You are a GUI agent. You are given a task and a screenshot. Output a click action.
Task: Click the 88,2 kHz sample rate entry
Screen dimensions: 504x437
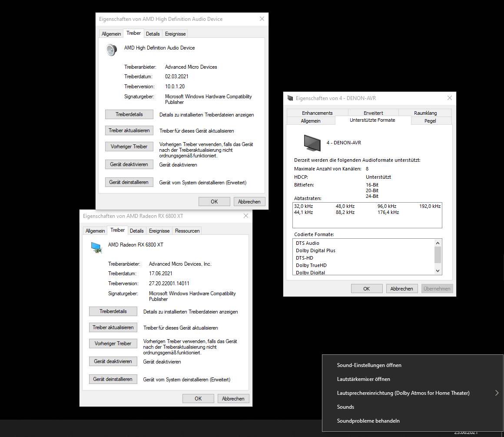click(345, 212)
